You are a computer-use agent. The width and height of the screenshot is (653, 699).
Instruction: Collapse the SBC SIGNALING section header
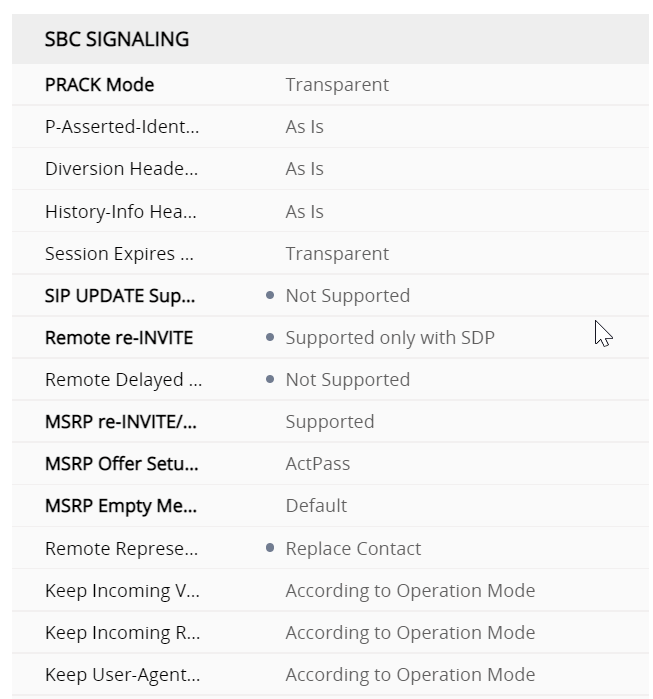coord(117,40)
